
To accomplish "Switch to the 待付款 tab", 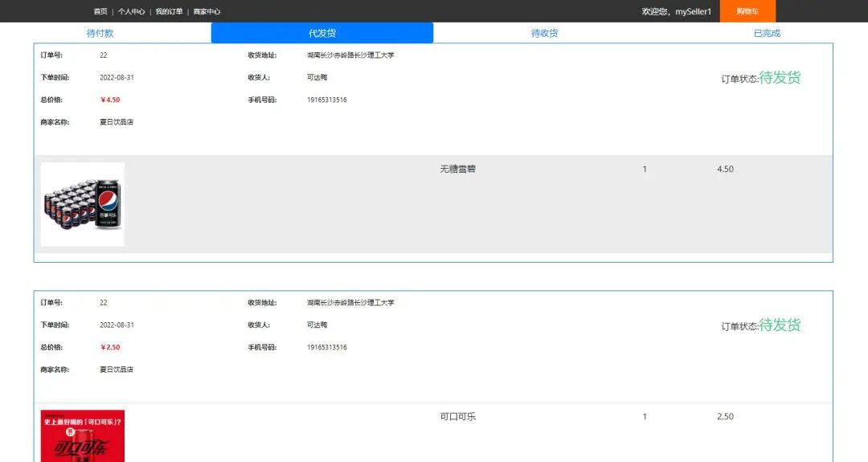I will [x=100, y=33].
